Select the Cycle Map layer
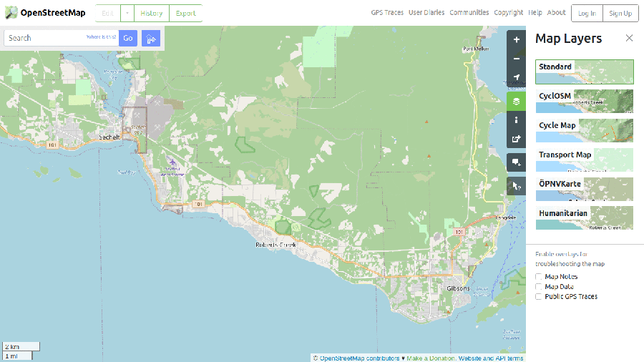 (x=584, y=130)
